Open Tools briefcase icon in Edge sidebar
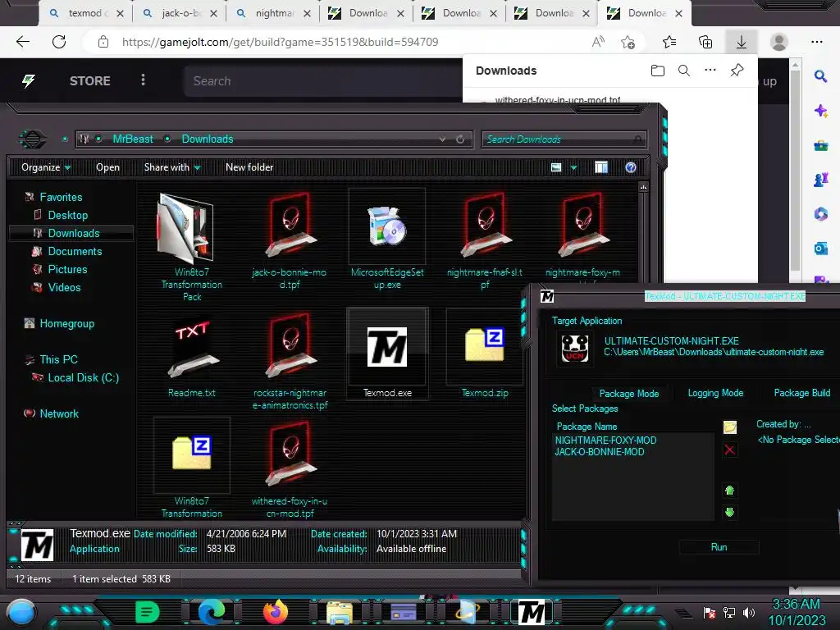The width and height of the screenshot is (840, 630). [820, 145]
